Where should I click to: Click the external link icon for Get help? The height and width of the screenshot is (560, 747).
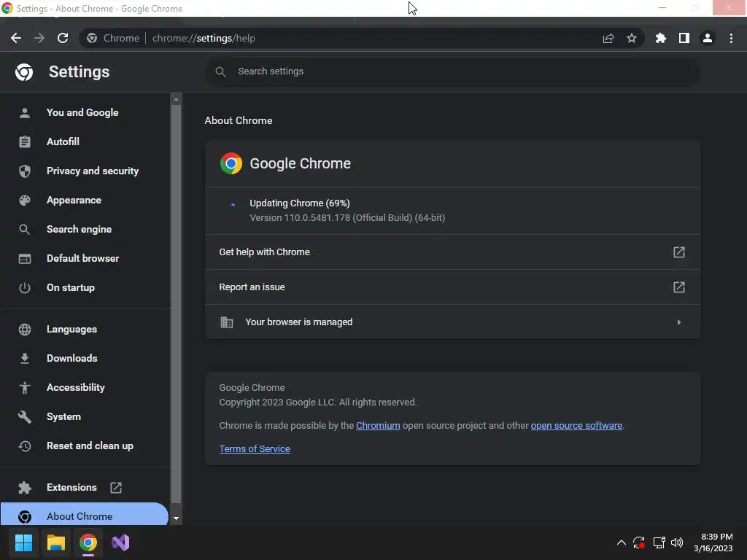tap(679, 252)
